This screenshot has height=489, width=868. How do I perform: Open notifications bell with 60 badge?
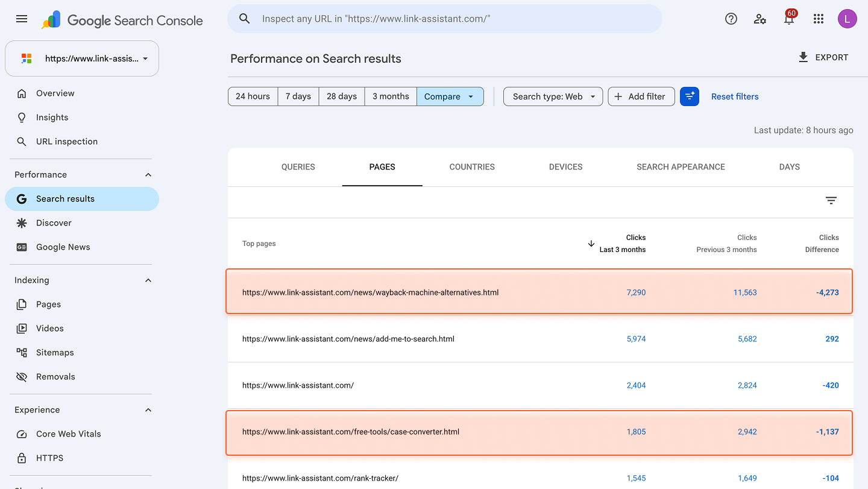[789, 18]
